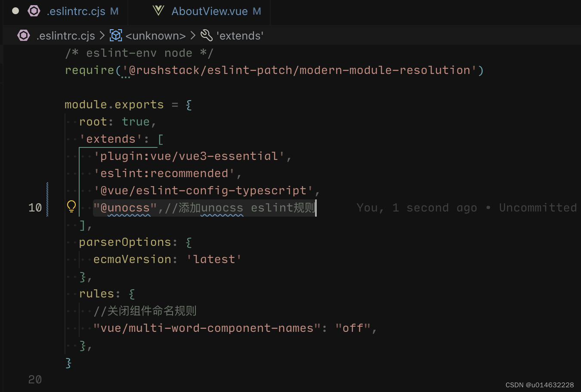
Task: Click the Vue logo icon on AboutView tab
Action: (x=158, y=11)
